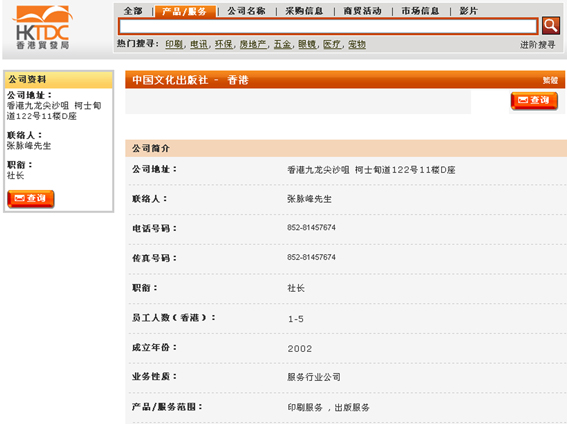Viewport: 567px width, 424px height.
Task: Select 服务行业公司 business nature value
Action: [314, 377]
